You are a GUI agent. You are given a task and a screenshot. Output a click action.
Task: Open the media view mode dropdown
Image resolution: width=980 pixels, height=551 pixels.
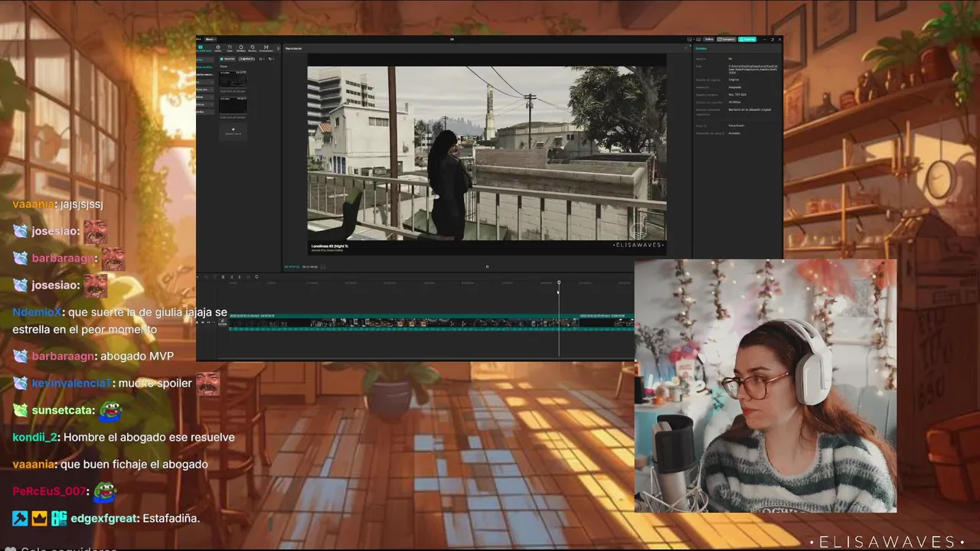click(262, 59)
